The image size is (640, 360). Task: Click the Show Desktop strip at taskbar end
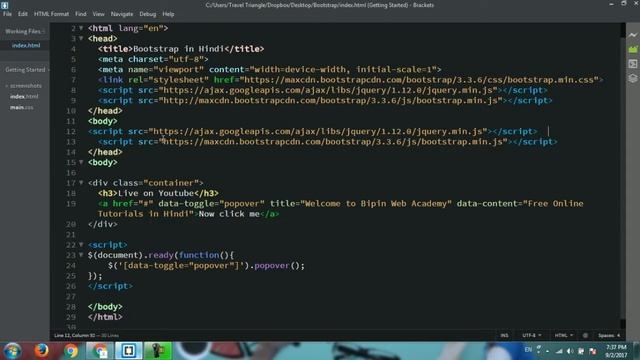coord(637,351)
